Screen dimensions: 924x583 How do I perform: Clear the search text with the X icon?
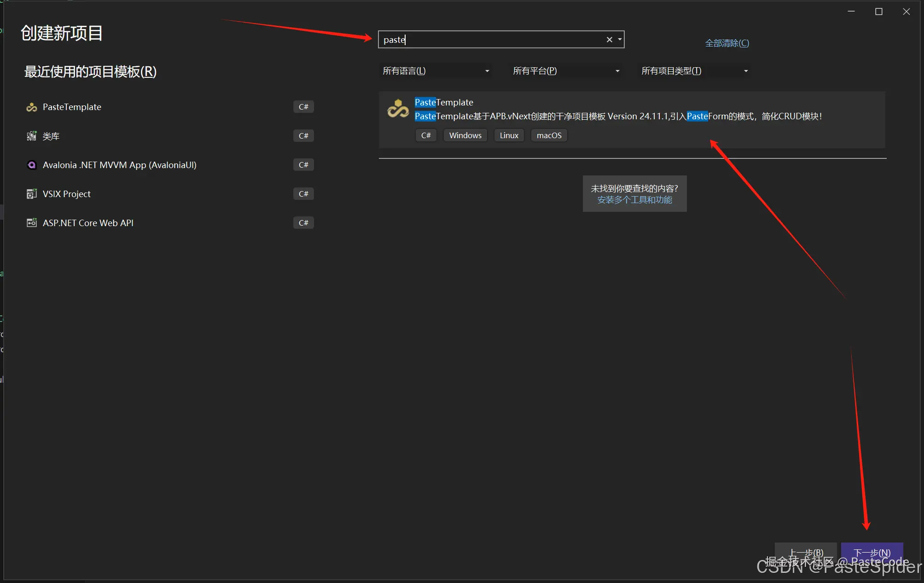click(x=609, y=40)
